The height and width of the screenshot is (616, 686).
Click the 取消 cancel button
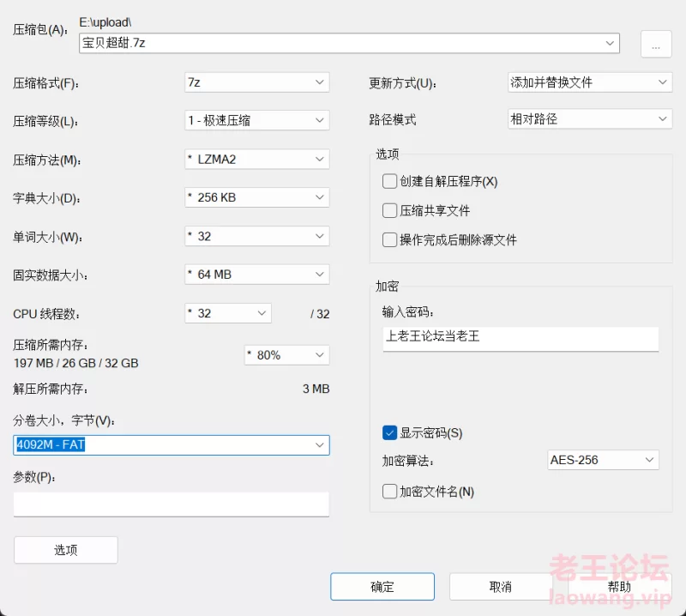501,587
